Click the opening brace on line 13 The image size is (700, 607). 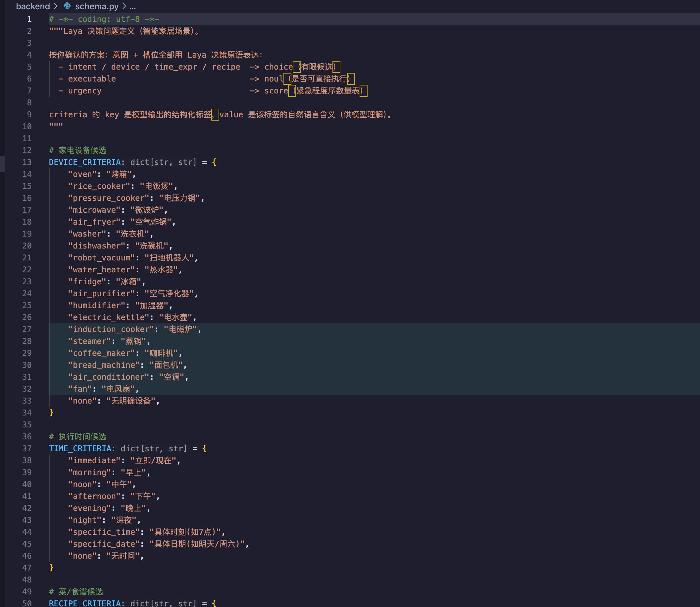(214, 162)
